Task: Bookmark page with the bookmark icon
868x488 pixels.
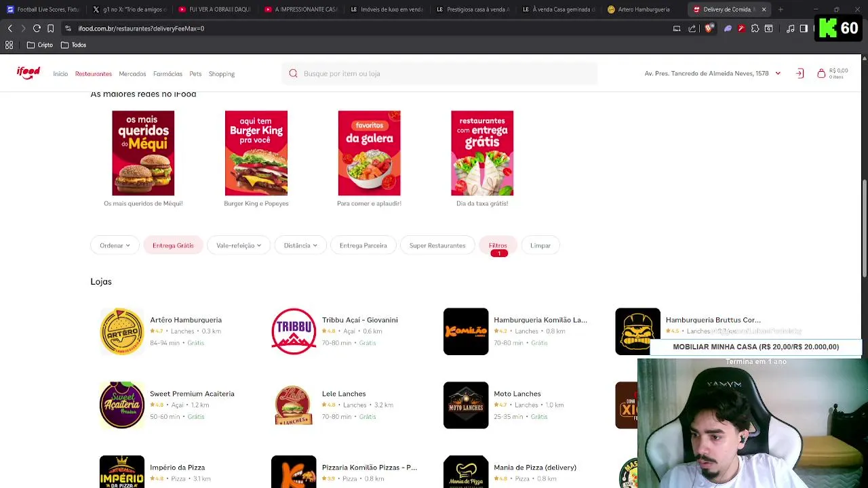Action: (50, 28)
